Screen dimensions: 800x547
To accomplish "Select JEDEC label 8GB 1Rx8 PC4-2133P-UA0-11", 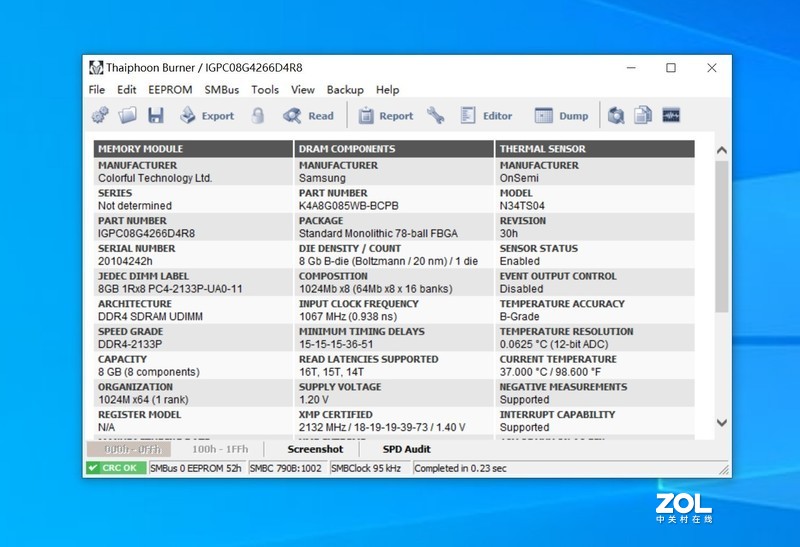I will [170, 289].
